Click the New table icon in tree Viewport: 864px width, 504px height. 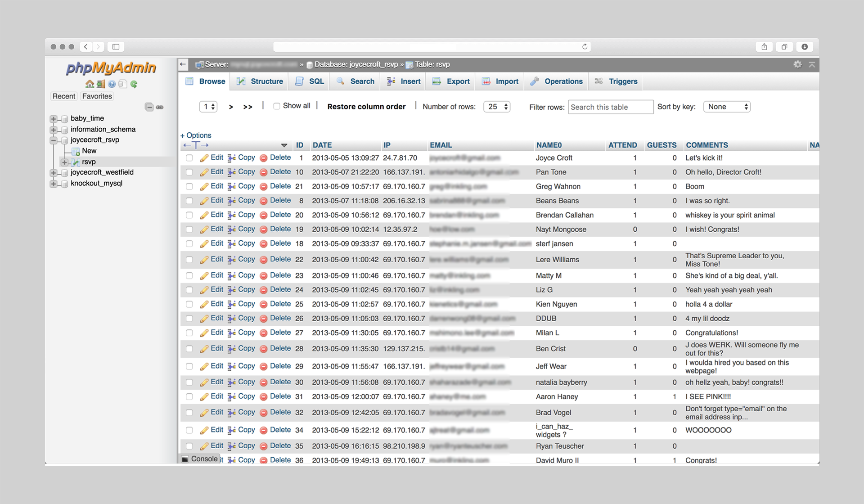[76, 151]
